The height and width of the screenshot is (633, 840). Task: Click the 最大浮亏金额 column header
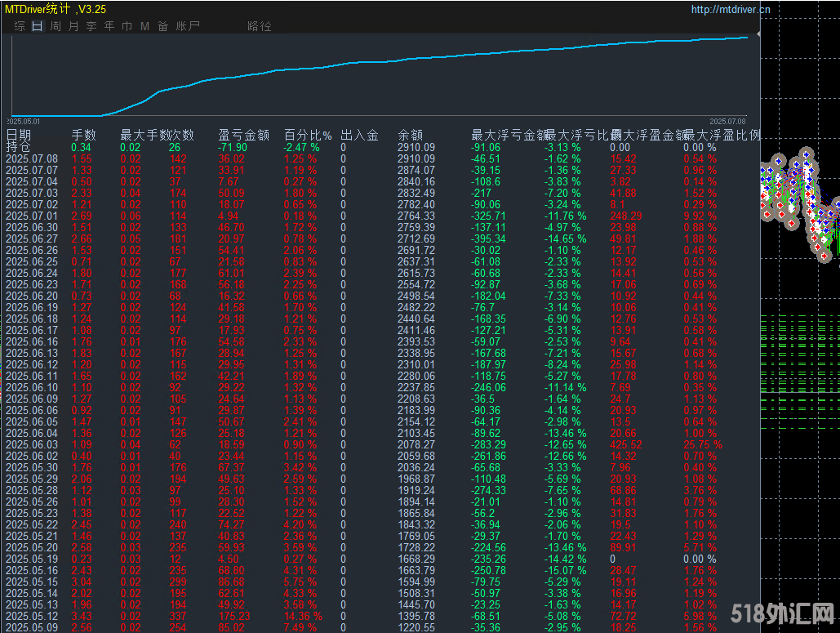(x=508, y=135)
